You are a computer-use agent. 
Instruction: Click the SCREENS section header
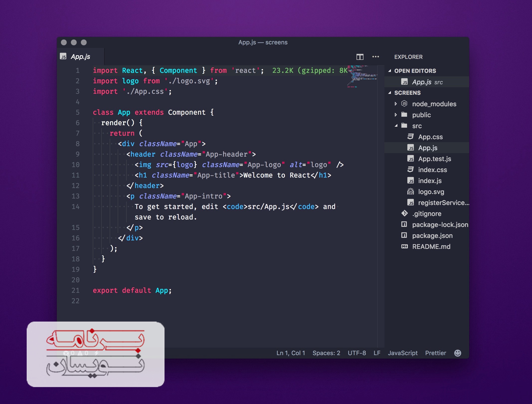407,93
